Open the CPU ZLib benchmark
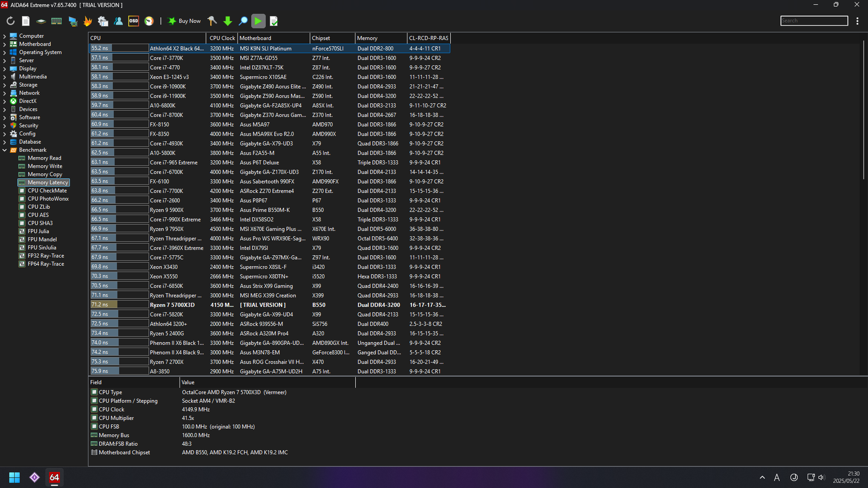868x488 pixels. (x=39, y=207)
